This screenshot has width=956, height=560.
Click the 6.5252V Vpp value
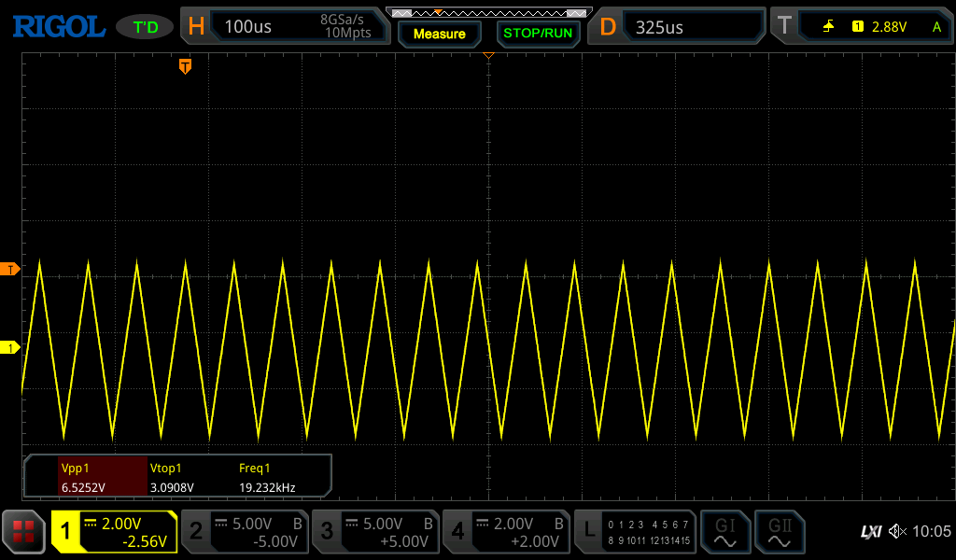pyautogui.click(x=83, y=487)
